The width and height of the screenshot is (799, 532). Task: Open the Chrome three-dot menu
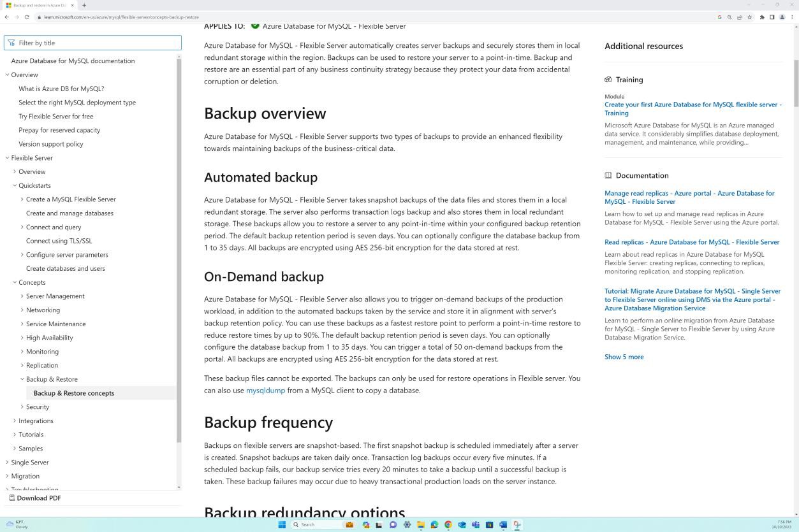(793, 17)
